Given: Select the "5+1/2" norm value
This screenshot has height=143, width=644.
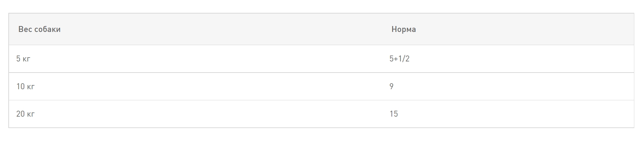Looking at the screenshot, I should click(x=399, y=59).
